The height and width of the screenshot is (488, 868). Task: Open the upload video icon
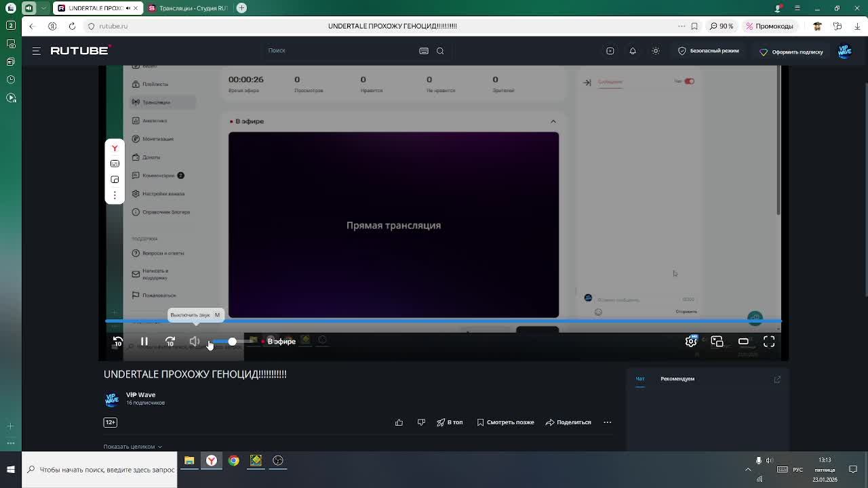tap(610, 51)
